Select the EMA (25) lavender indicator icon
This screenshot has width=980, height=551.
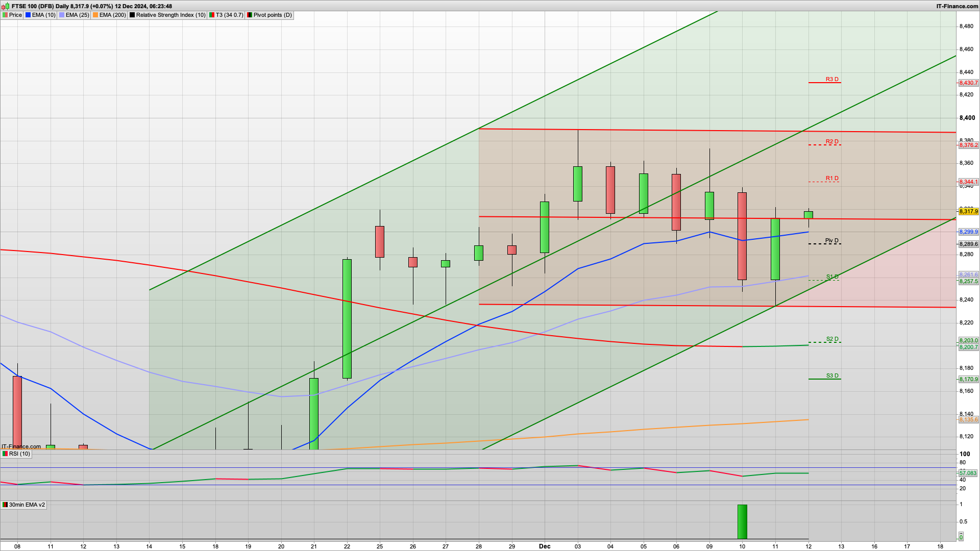tap(61, 15)
